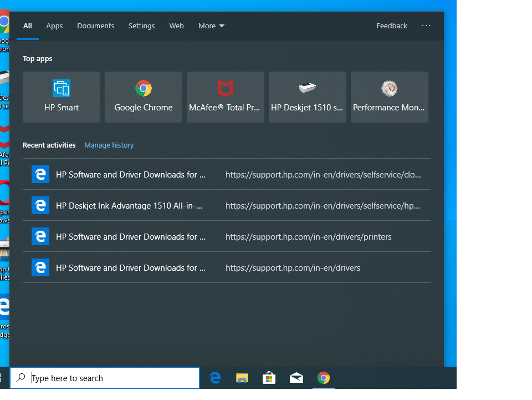This screenshot has width=532, height=400.
Task: Open HP Deskjet Ink Advantage 1510 activity
Action: point(227,205)
